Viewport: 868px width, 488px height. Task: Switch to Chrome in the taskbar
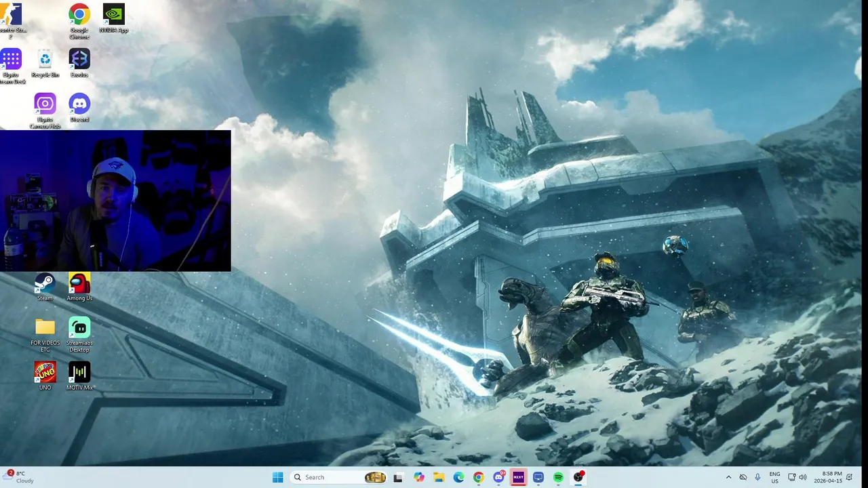coord(479,477)
